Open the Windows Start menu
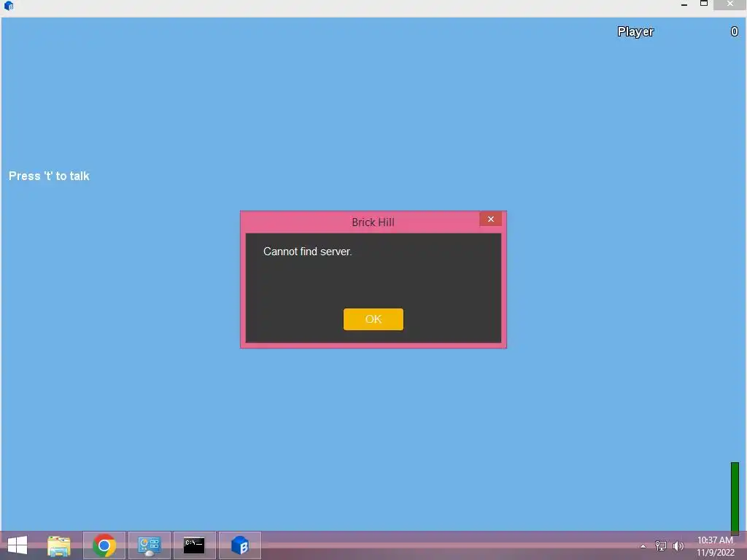Image resolution: width=747 pixels, height=560 pixels. point(18,545)
